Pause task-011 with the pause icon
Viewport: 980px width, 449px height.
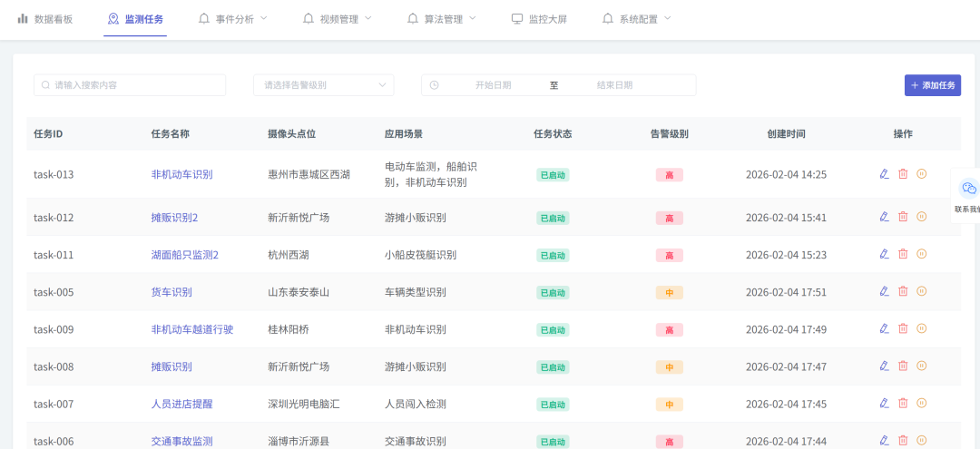click(922, 254)
